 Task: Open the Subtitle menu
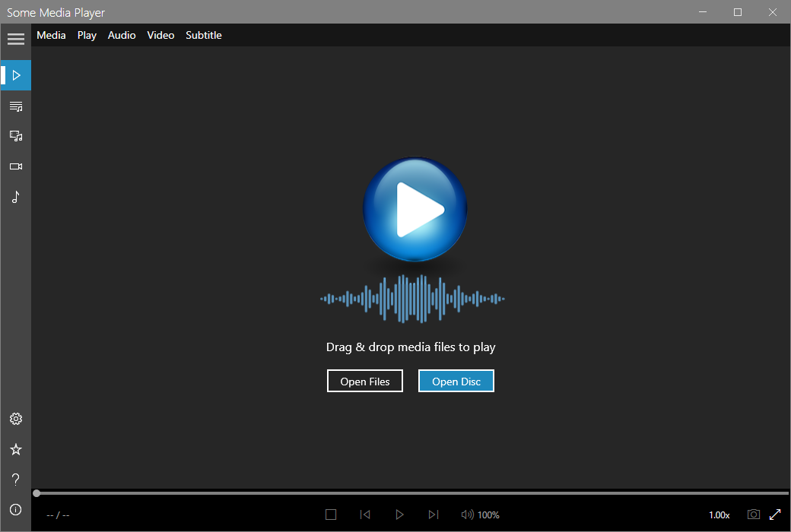(203, 35)
